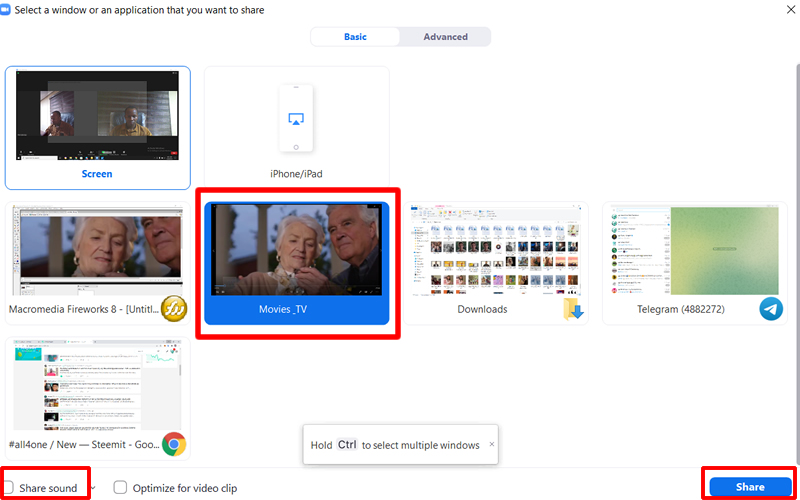Screen dimensions: 800x500
Task: Enable Optimize for video clip checkbox
Action: click(x=120, y=488)
